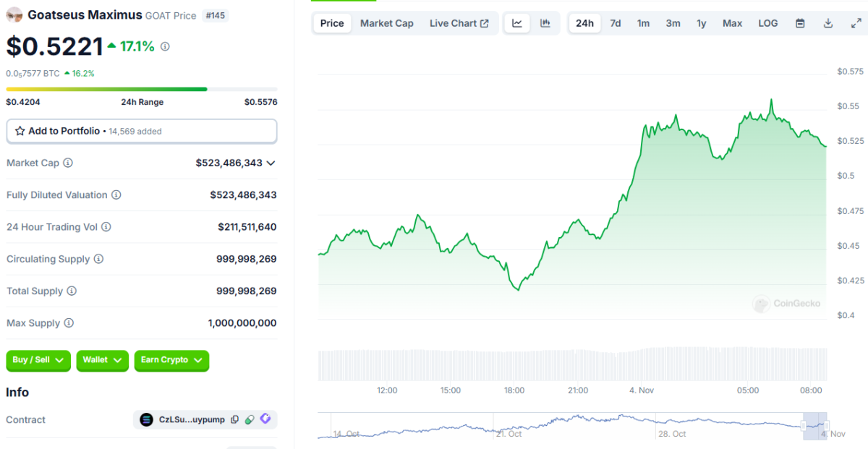
Task: Show Total Supply info icon
Action: (x=72, y=291)
